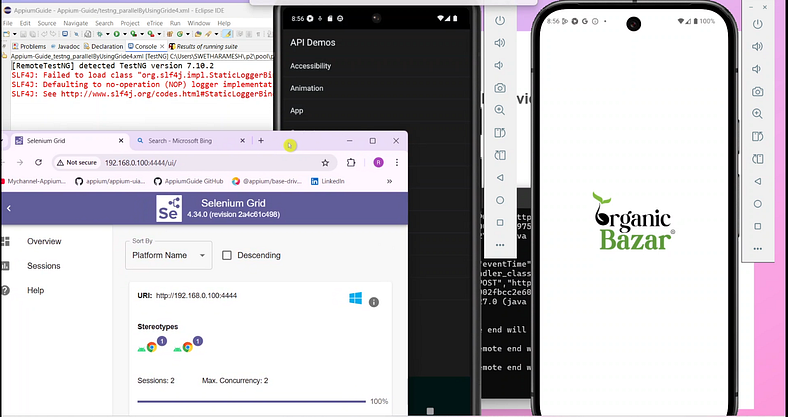Screen dimensions: 788x417
Task: Open Eclipse Window menu
Action: [x=199, y=23]
